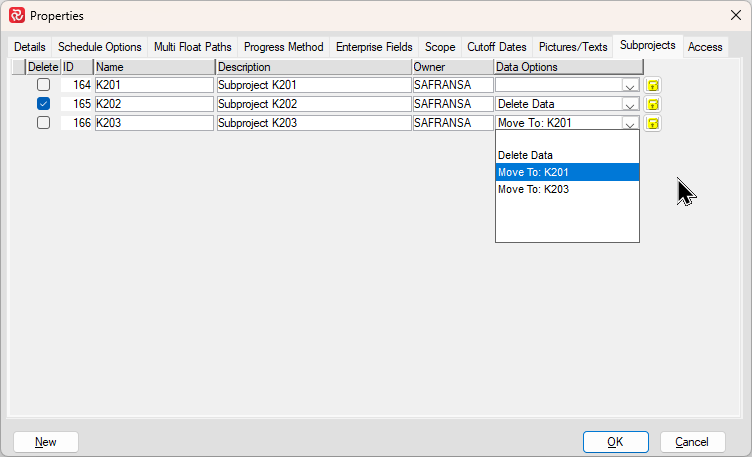Confirm with the OK button
Viewport: 752px width, 457px height.
pyautogui.click(x=615, y=442)
